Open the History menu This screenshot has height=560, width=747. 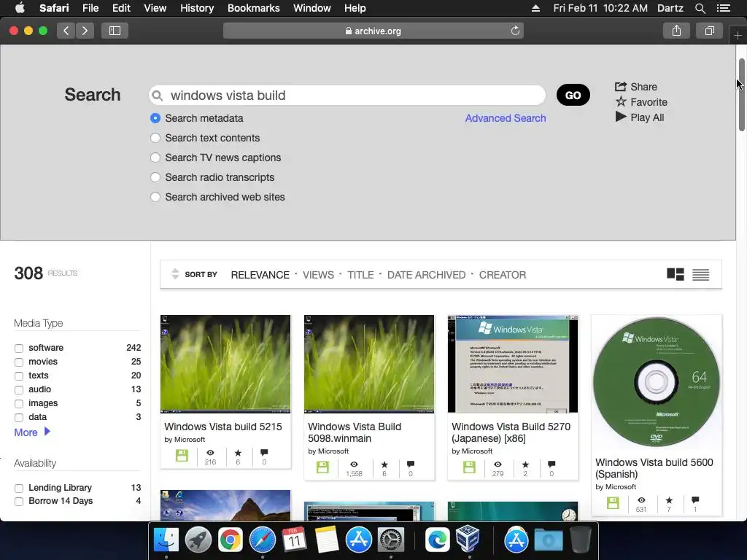pos(197,8)
